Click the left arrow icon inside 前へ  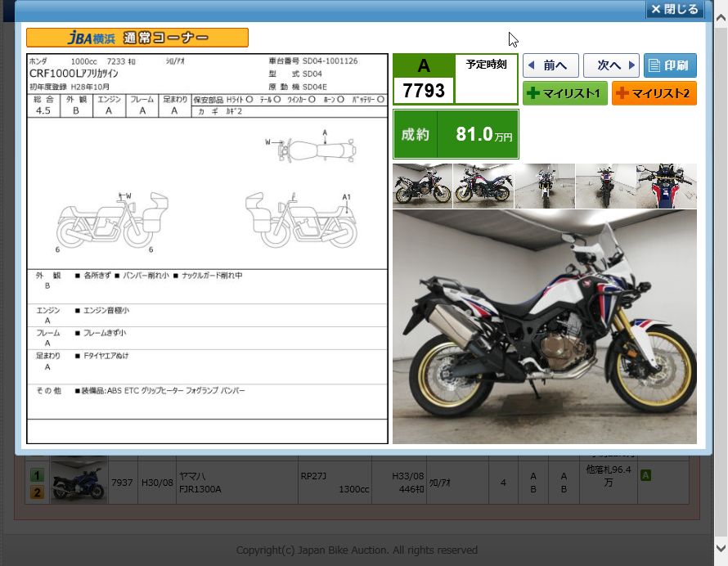(x=533, y=65)
